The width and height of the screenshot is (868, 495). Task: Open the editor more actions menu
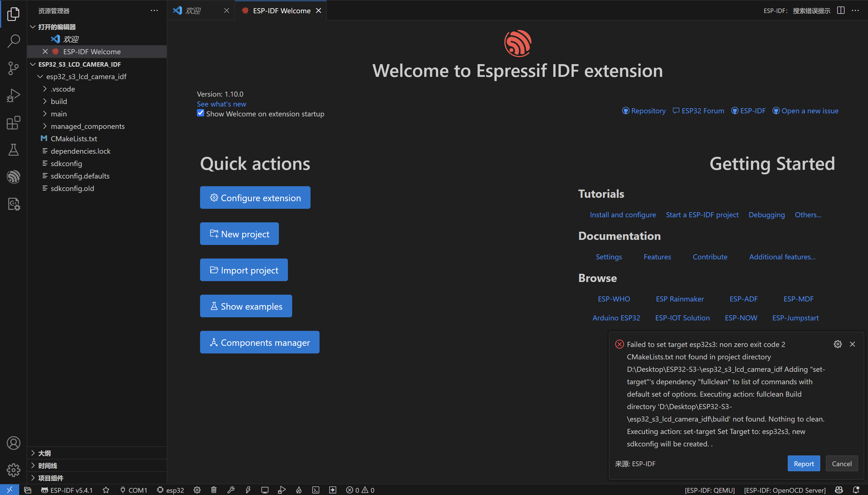(x=855, y=10)
